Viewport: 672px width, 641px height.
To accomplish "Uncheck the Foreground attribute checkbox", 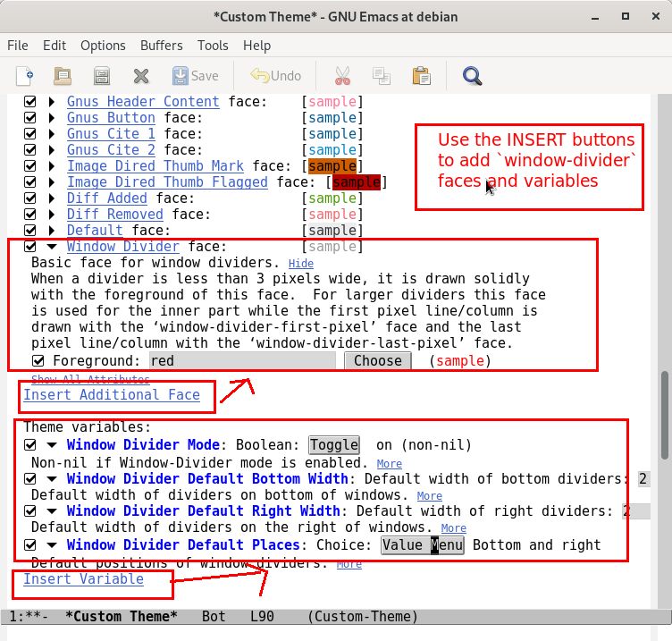I will 38,361.
